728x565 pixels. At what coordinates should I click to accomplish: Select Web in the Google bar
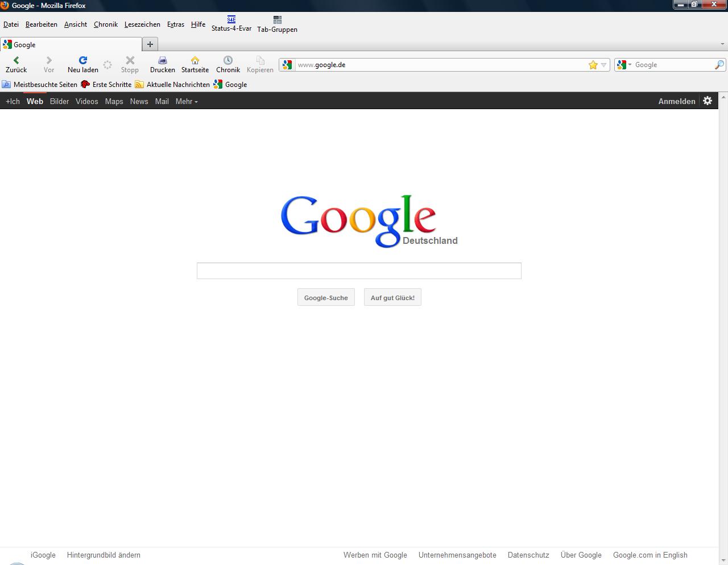point(35,101)
